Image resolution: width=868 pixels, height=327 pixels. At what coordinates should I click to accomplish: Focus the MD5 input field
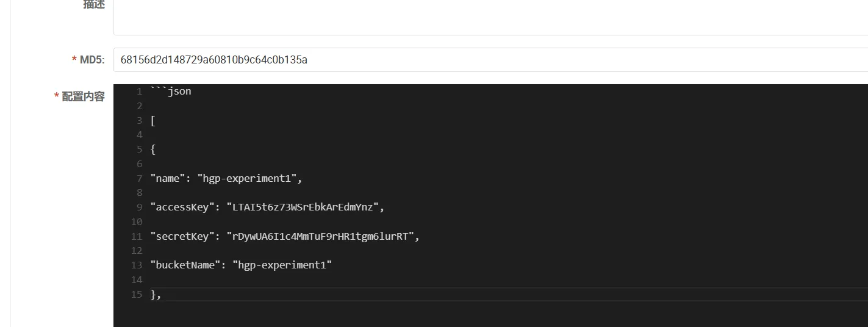(x=488, y=60)
